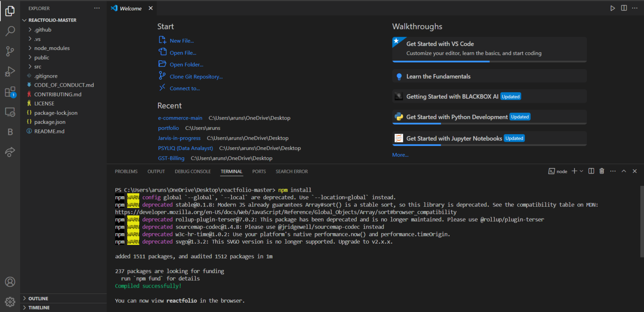644x312 pixels.
Task: Open the recent e-commerce-main project
Action: 180,118
